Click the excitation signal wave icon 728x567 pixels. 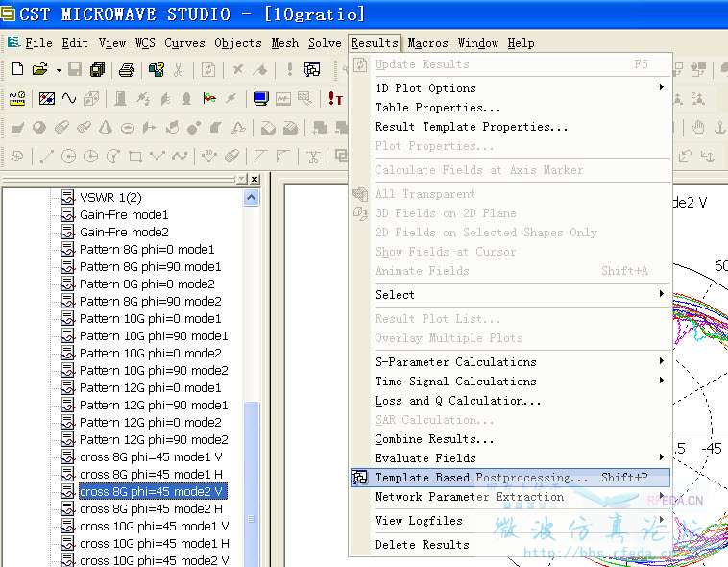[x=69, y=98]
